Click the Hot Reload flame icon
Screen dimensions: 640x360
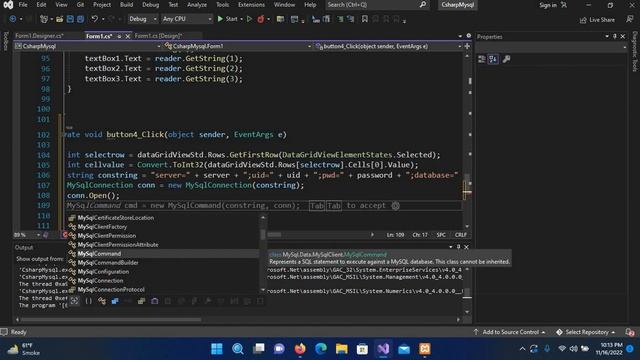click(260, 19)
